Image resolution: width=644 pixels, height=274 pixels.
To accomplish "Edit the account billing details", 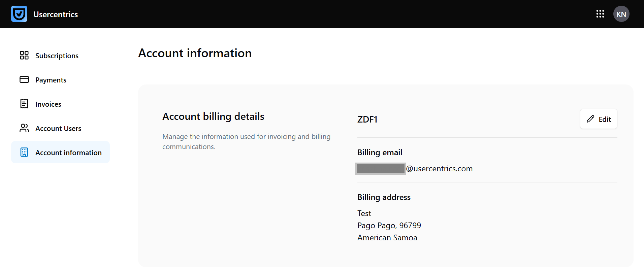I will click(x=599, y=119).
